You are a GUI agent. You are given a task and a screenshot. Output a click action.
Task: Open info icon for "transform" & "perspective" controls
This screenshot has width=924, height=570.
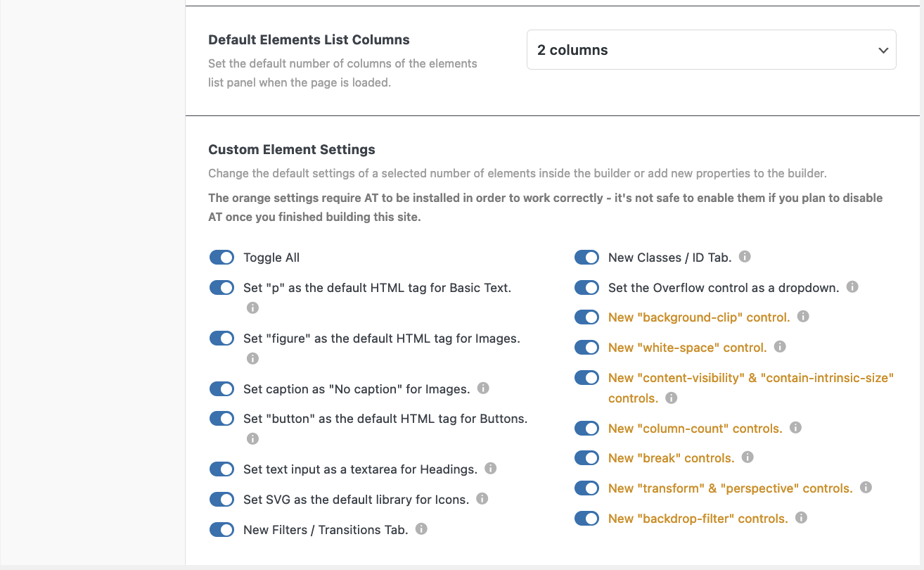pyautogui.click(x=866, y=487)
